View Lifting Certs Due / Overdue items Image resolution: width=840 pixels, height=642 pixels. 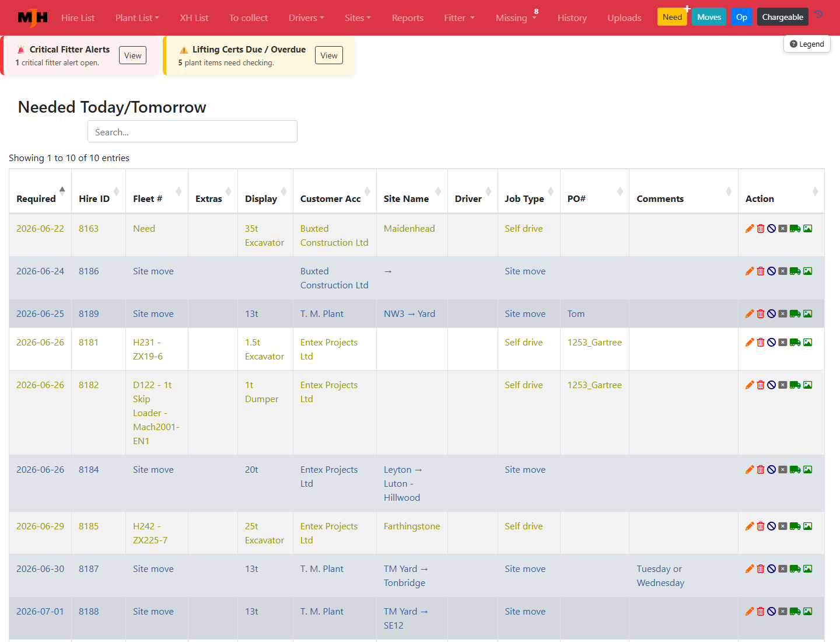(329, 55)
